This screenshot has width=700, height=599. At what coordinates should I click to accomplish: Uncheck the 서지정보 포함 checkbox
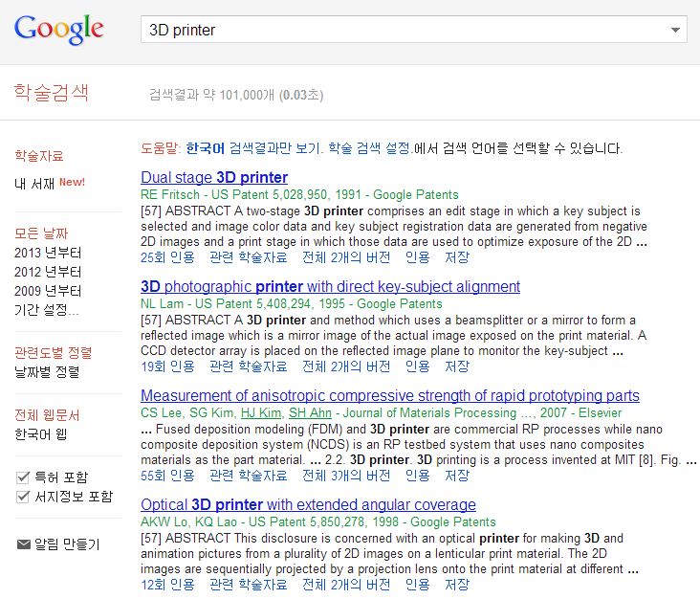point(23,497)
